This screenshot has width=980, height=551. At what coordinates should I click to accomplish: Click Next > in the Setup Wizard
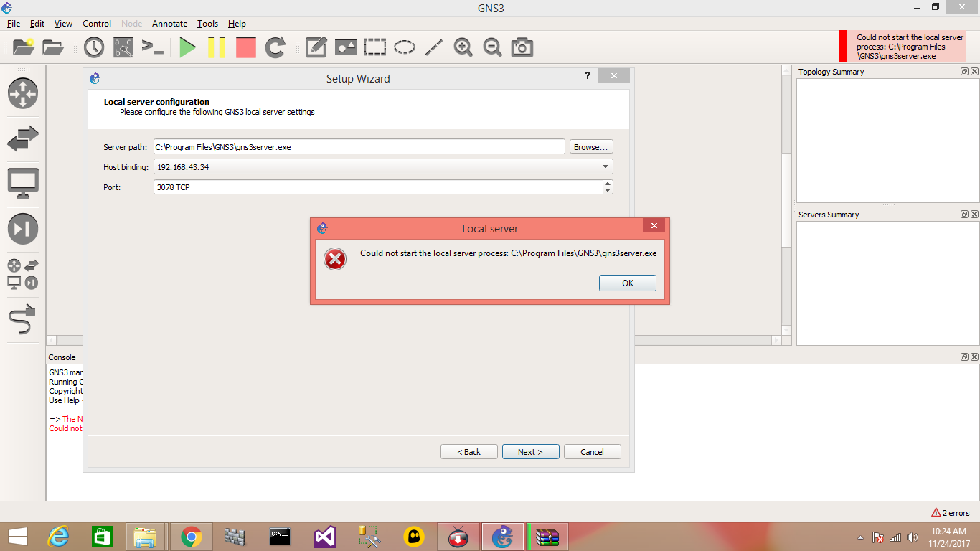[x=530, y=452]
